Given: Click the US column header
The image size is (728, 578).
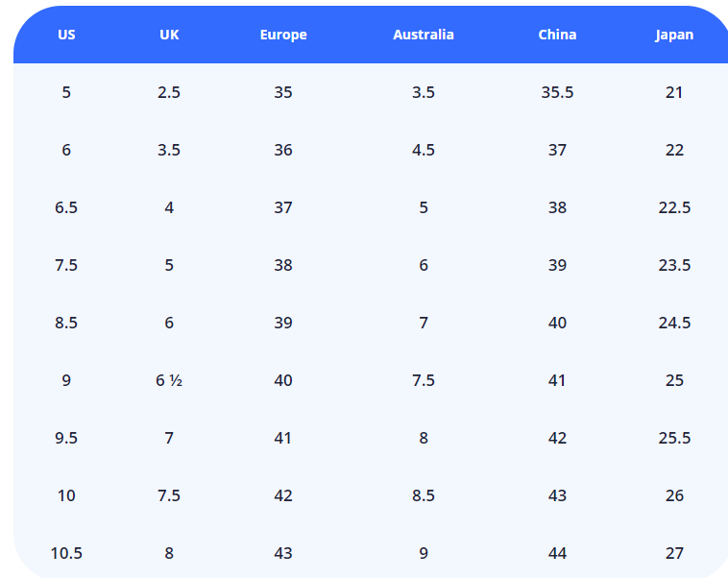Looking at the screenshot, I should [x=66, y=35].
